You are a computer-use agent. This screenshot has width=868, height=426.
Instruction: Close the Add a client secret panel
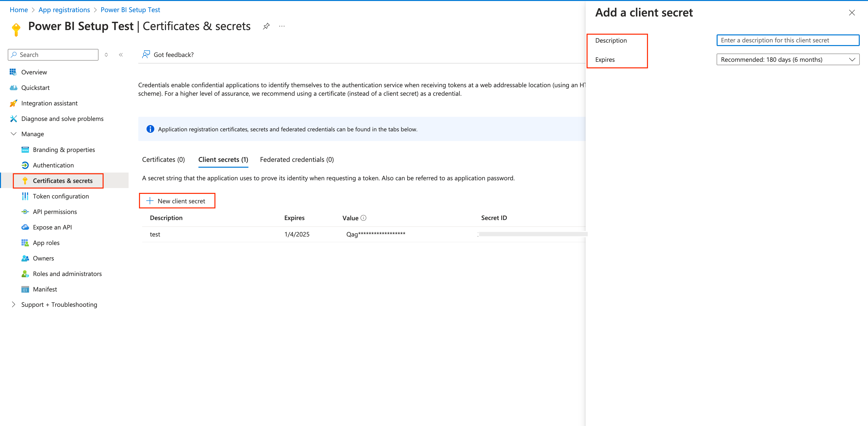[x=852, y=13]
